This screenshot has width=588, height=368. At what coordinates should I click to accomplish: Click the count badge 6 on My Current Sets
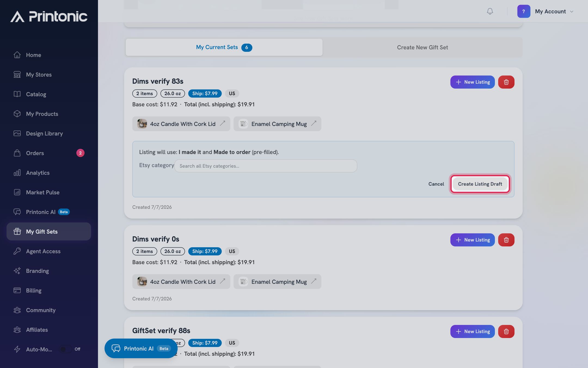point(247,47)
